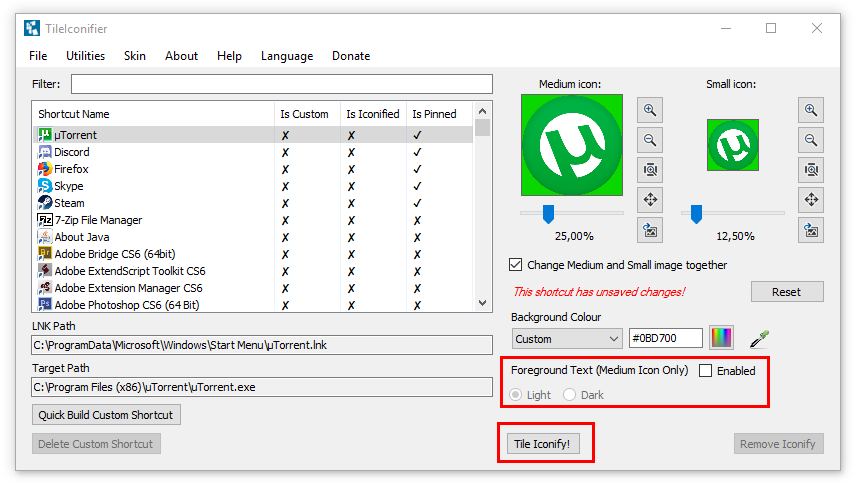Click medium icon fit-to-frame button

650,170
